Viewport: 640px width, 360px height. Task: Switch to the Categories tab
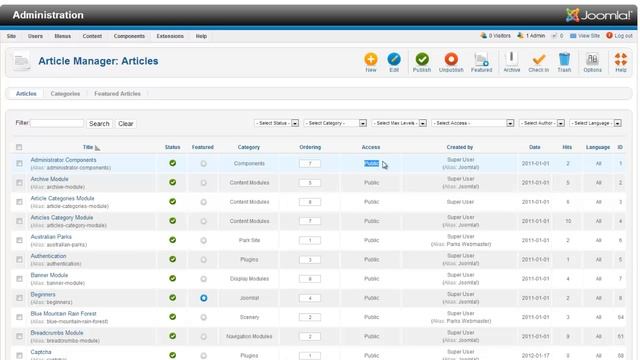[65, 93]
